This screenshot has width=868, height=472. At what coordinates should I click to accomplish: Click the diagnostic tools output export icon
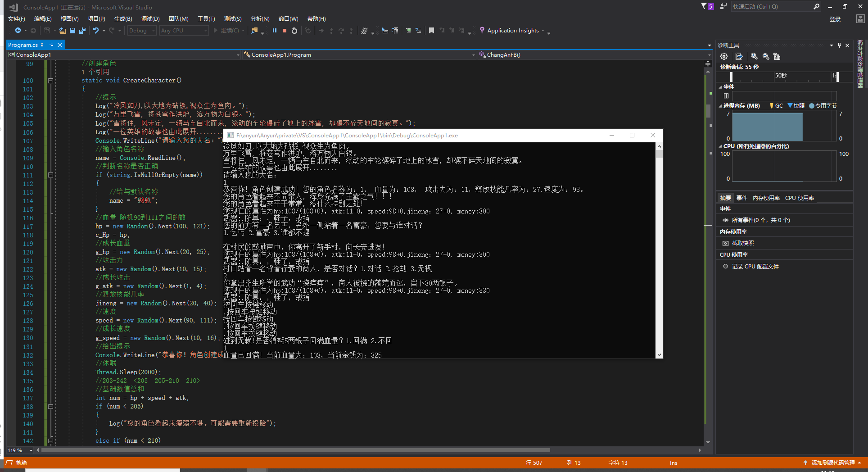739,56
